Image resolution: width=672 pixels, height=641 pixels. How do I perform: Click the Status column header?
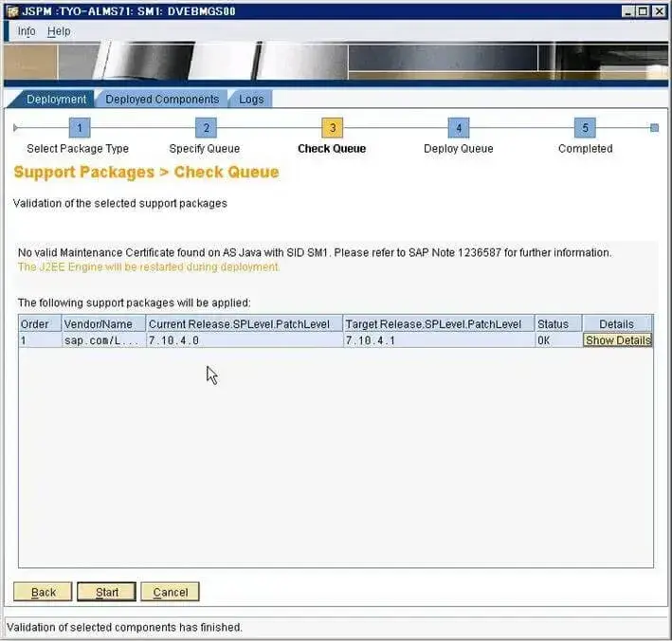(x=558, y=323)
